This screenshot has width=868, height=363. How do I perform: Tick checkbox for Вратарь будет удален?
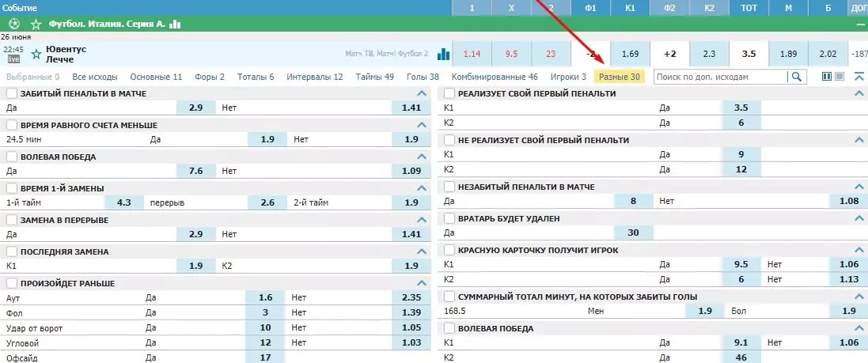449,218
